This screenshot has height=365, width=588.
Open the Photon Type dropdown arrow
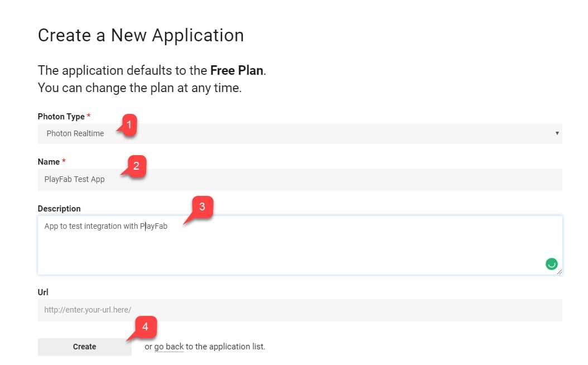[x=557, y=133]
